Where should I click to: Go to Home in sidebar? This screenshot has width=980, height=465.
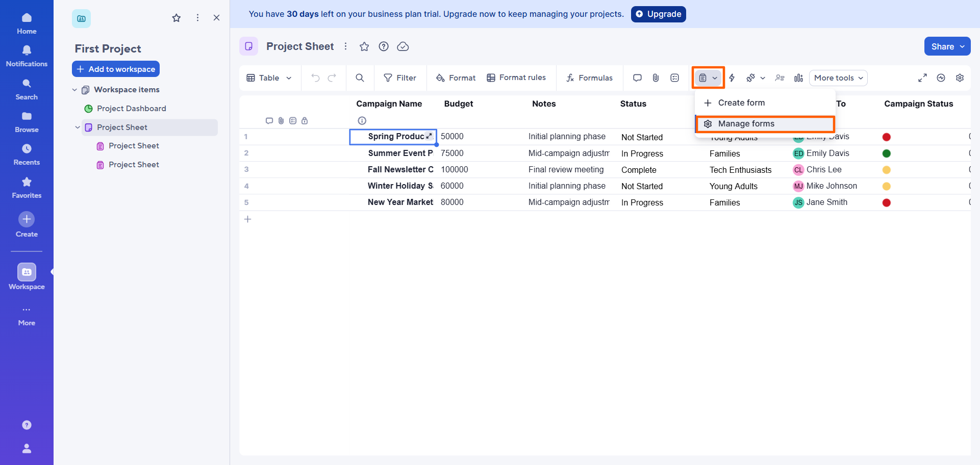pos(27,24)
